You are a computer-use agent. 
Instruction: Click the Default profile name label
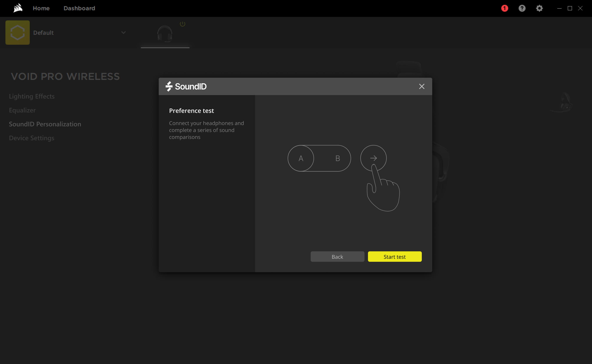pos(43,33)
